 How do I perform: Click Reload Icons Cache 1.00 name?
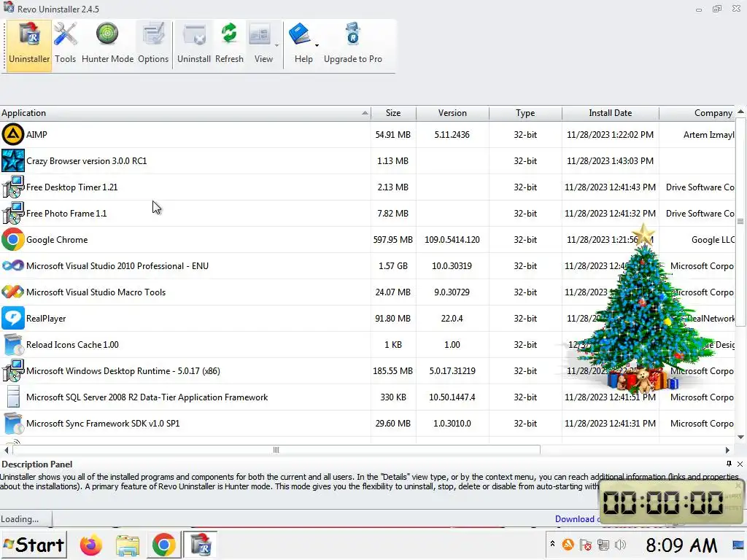coord(72,345)
